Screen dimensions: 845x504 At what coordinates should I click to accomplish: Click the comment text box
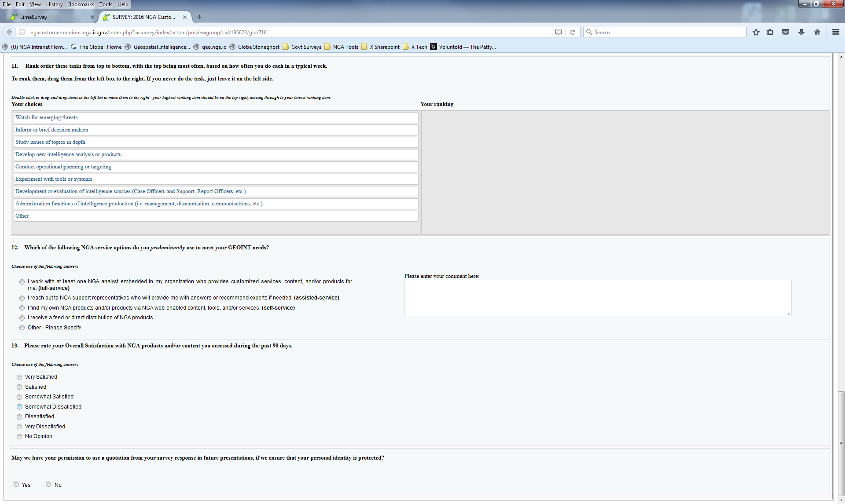(597, 298)
